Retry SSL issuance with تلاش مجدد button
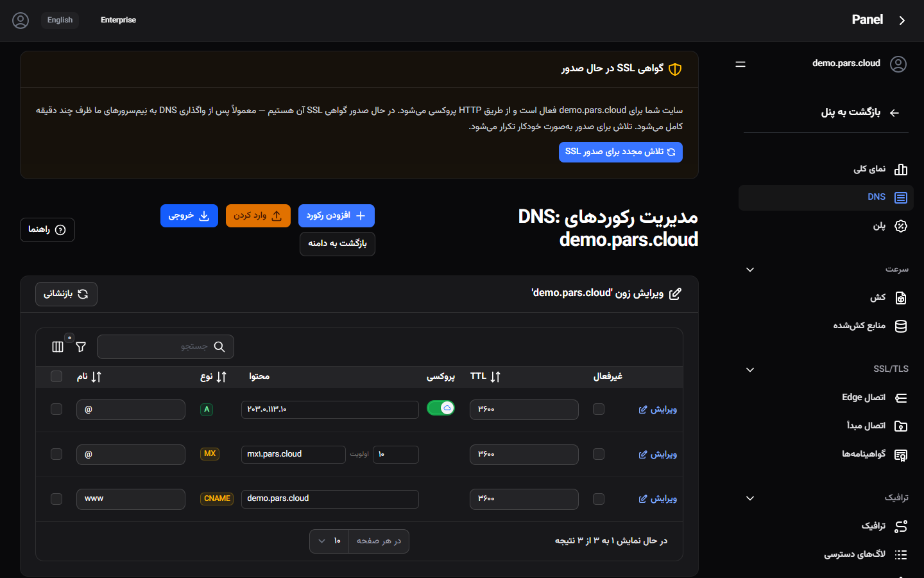924x578 pixels. [x=620, y=152]
